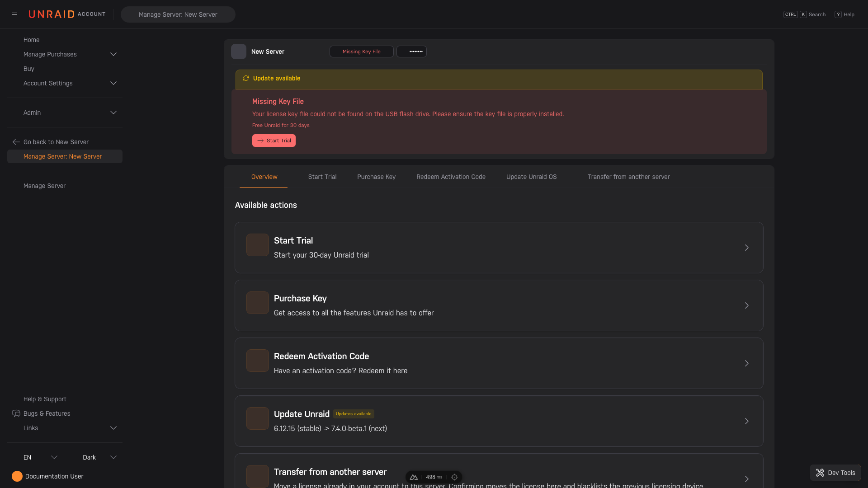The width and height of the screenshot is (868, 488).
Task: Open the Redeem Activation Code card chevron
Action: coord(747,363)
